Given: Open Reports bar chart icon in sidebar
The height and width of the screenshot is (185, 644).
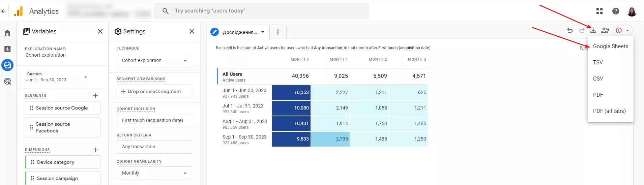Looking at the screenshot, I should (x=7, y=49).
